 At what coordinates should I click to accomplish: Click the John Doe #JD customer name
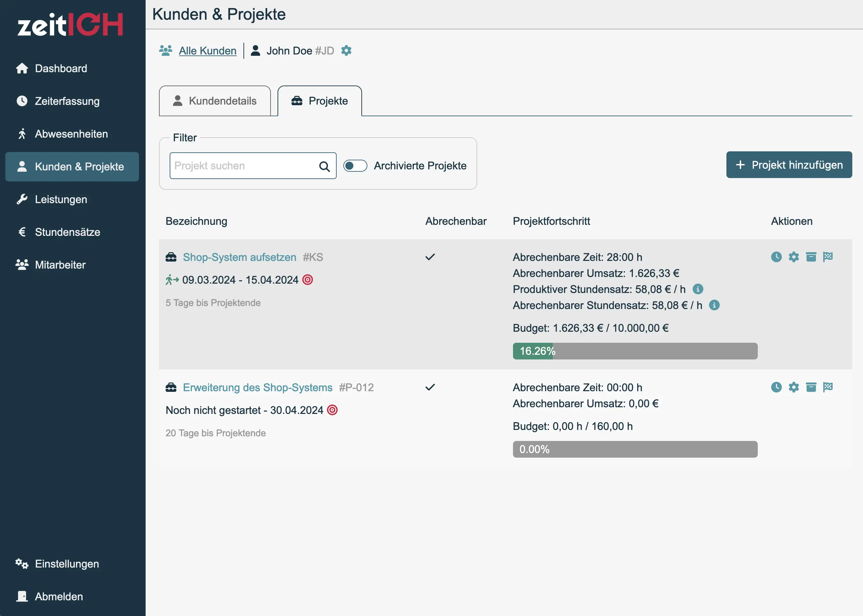(300, 51)
